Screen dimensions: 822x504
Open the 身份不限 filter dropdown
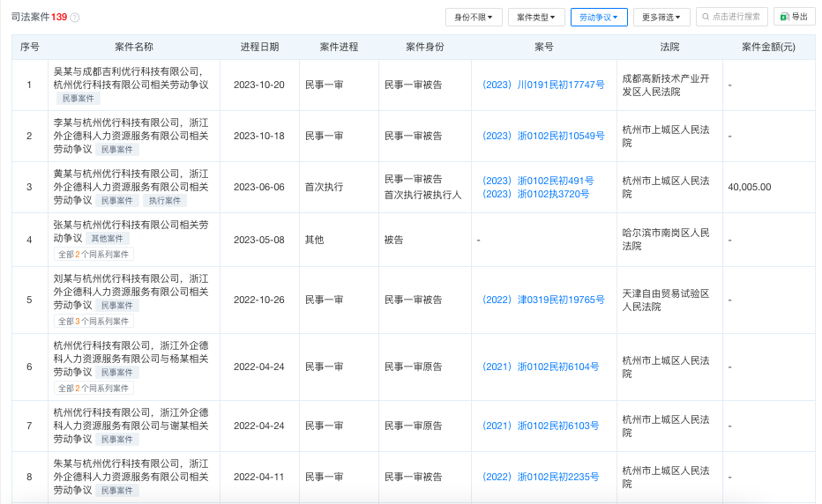tap(474, 18)
